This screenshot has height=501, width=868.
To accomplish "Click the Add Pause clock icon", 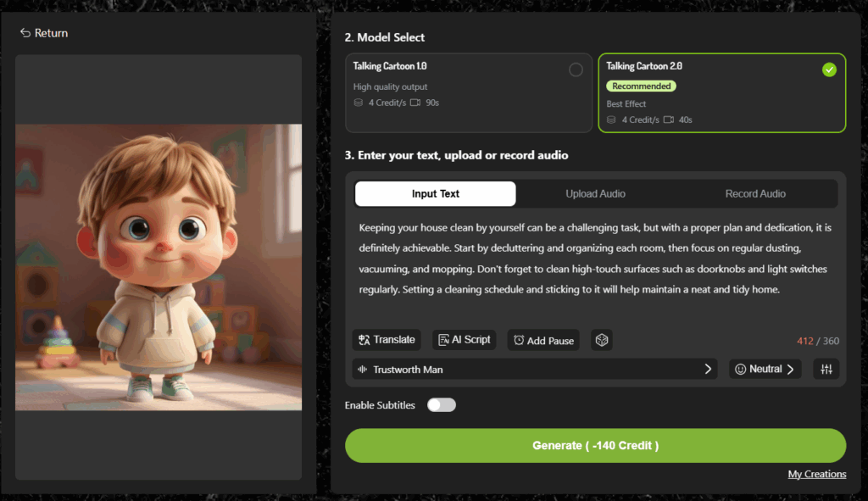I will [x=519, y=340].
